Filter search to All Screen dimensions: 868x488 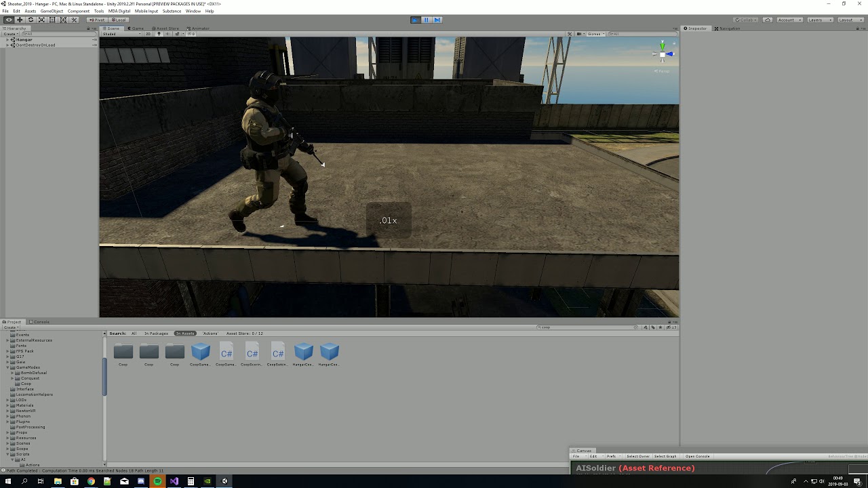134,333
